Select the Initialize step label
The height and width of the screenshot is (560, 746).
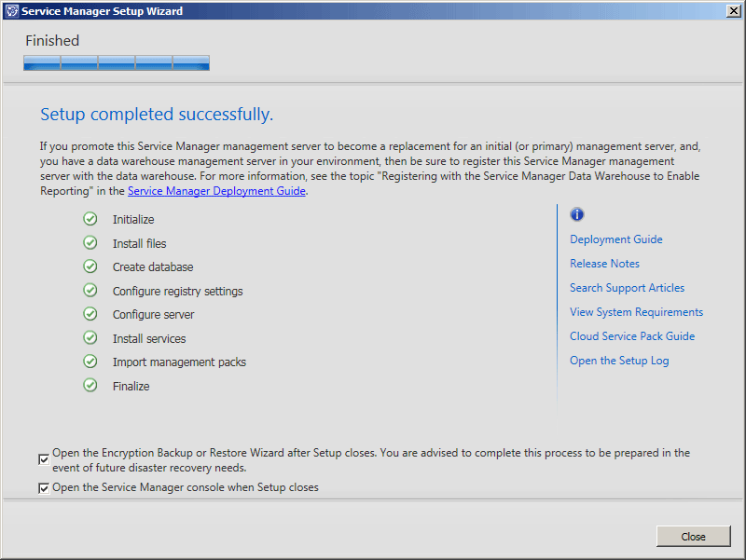(x=133, y=220)
